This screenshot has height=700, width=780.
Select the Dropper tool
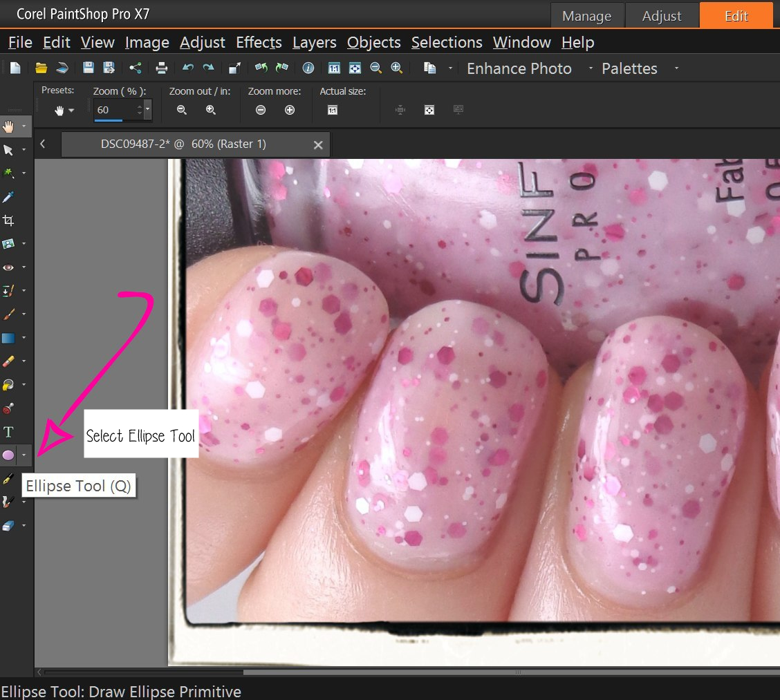10,196
